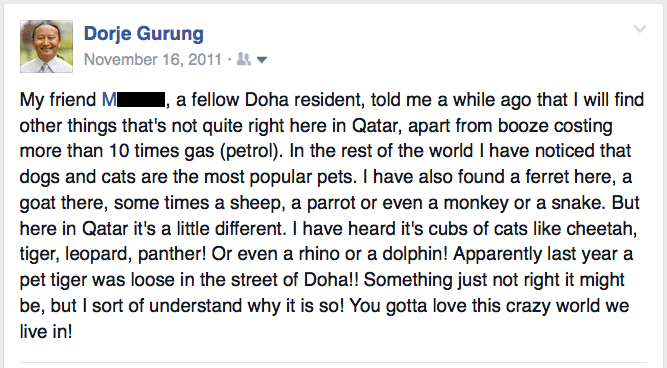Click the word "panther!" in the post

pyautogui.click(x=172, y=254)
